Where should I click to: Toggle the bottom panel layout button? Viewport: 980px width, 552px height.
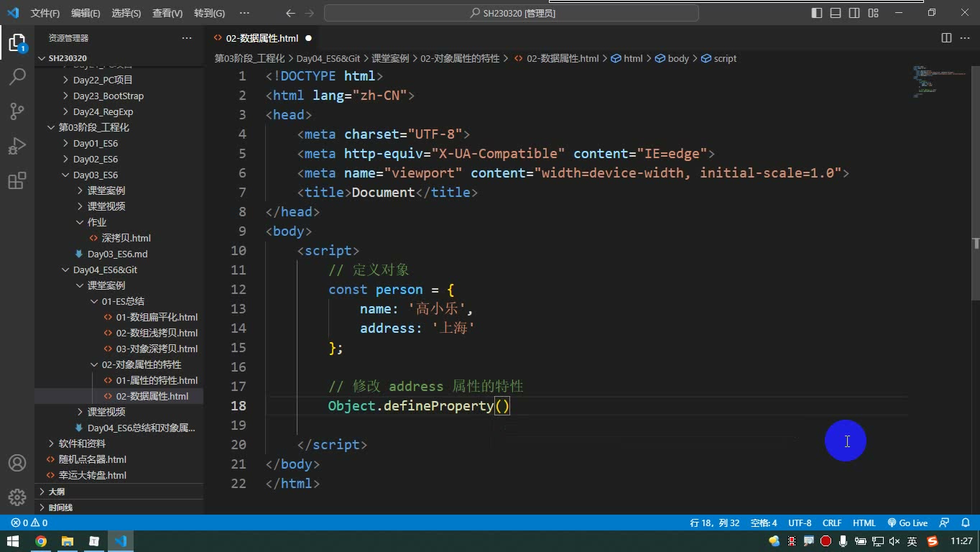click(x=836, y=13)
